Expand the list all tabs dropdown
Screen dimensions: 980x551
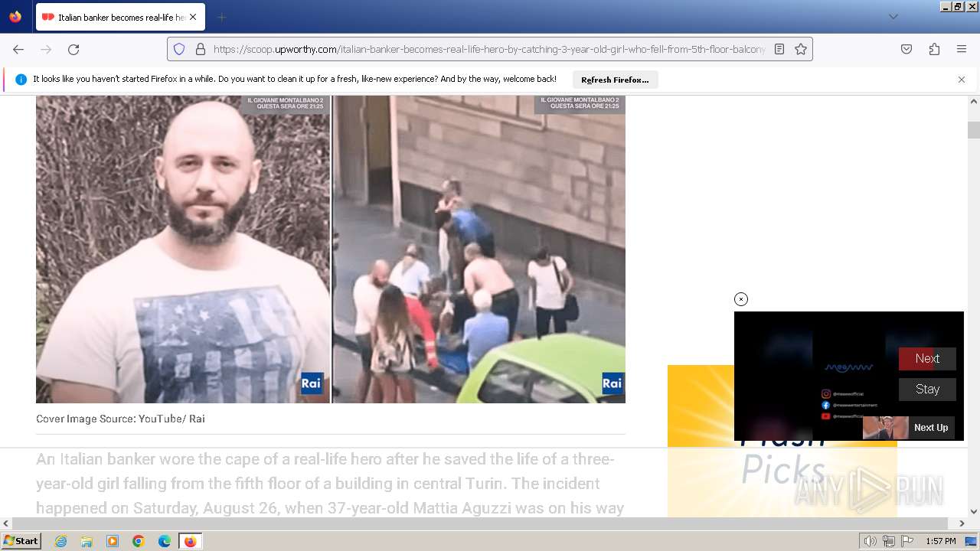(x=893, y=17)
